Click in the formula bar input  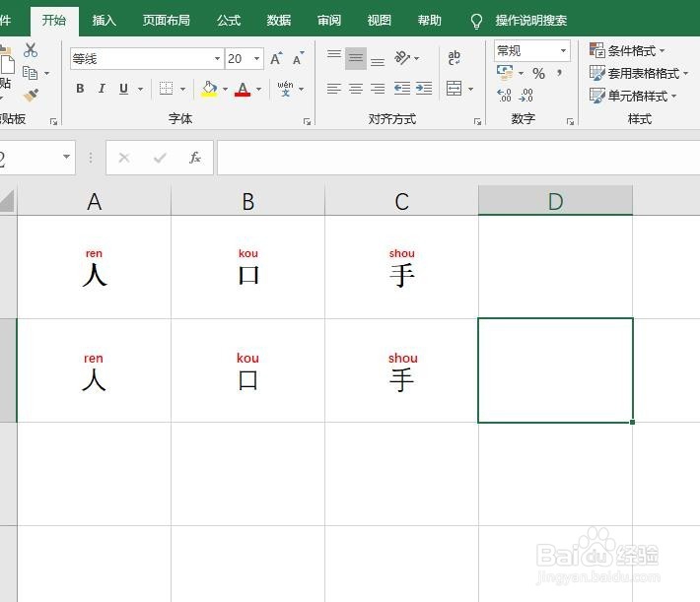click(x=458, y=158)
